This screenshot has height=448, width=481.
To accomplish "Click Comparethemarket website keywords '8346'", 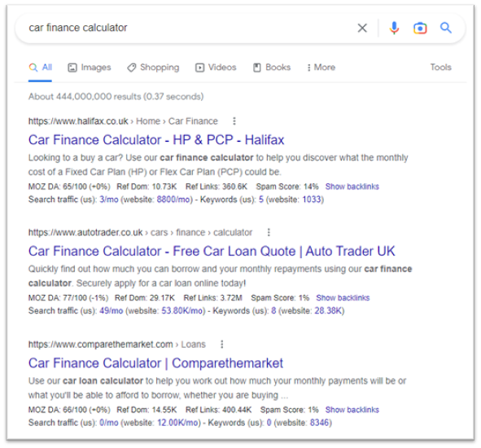I will click(319, 423).
